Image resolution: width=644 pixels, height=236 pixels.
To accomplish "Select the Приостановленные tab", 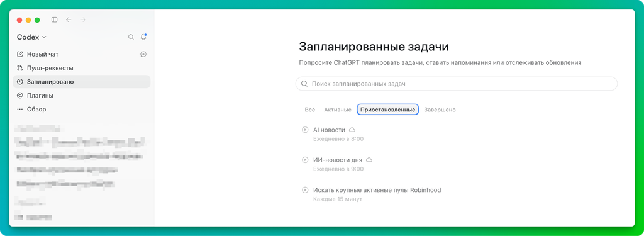I will [387, 110].
